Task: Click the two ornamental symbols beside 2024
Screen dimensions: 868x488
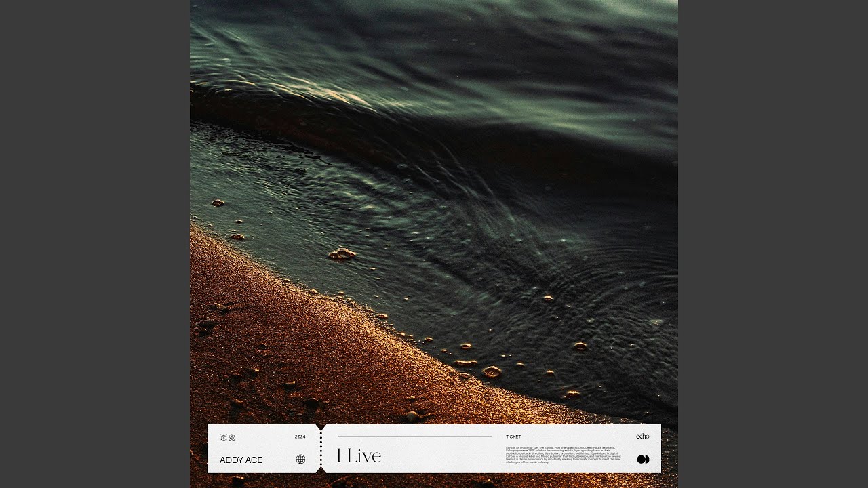Action: pyautogui.click(x=227, y=438)
